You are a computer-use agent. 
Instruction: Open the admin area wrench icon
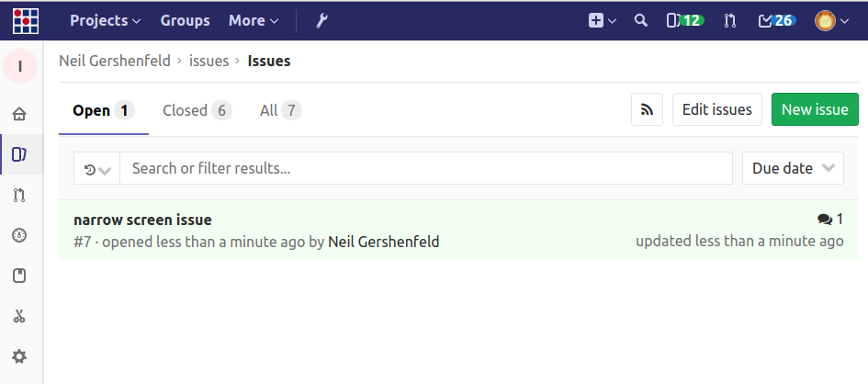coord(321,20)
